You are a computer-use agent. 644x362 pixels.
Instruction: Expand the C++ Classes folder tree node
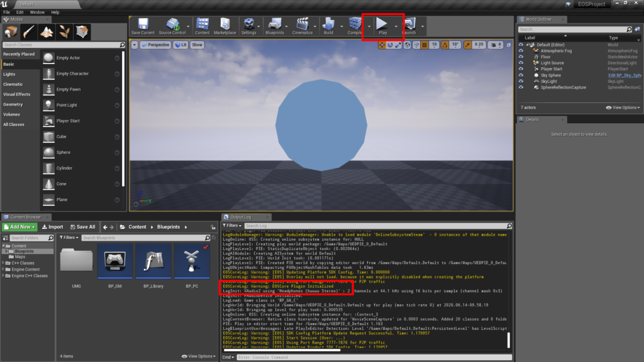[3, 263]
